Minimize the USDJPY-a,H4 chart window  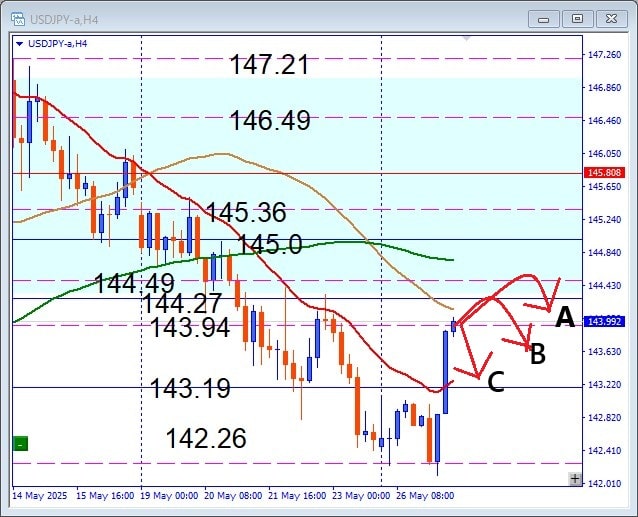pyautogui.click(x=544, y=19)
